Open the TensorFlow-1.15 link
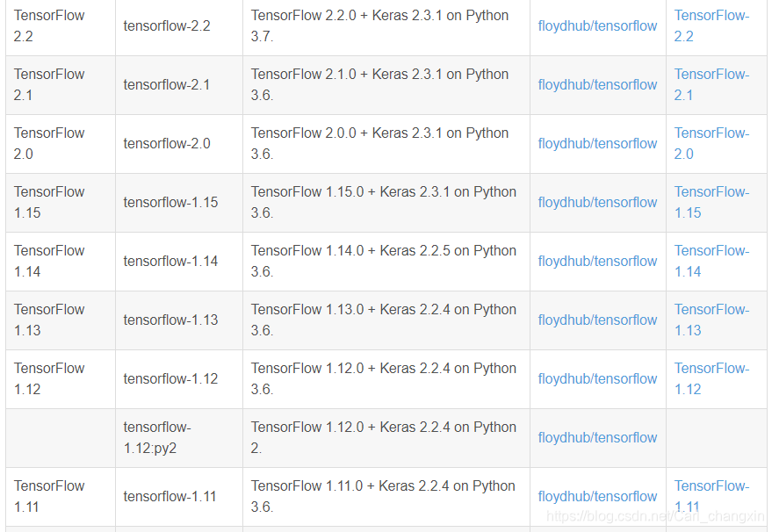This screenshot has width=772, height=532. point(711,202)
